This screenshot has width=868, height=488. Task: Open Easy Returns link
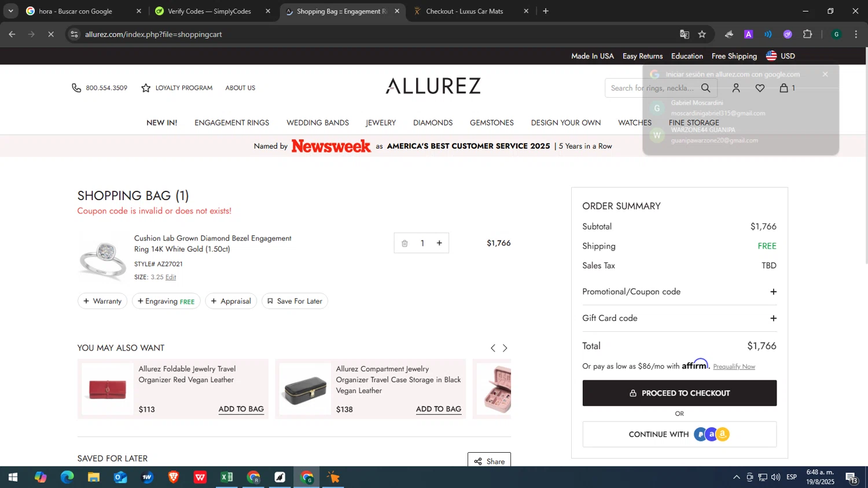pos(642,56)
